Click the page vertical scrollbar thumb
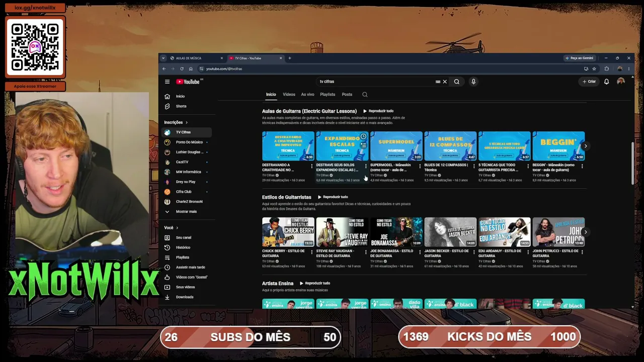The height and width of the screenshot is (362, 644). pyautogui.click(x=632, y=163)
